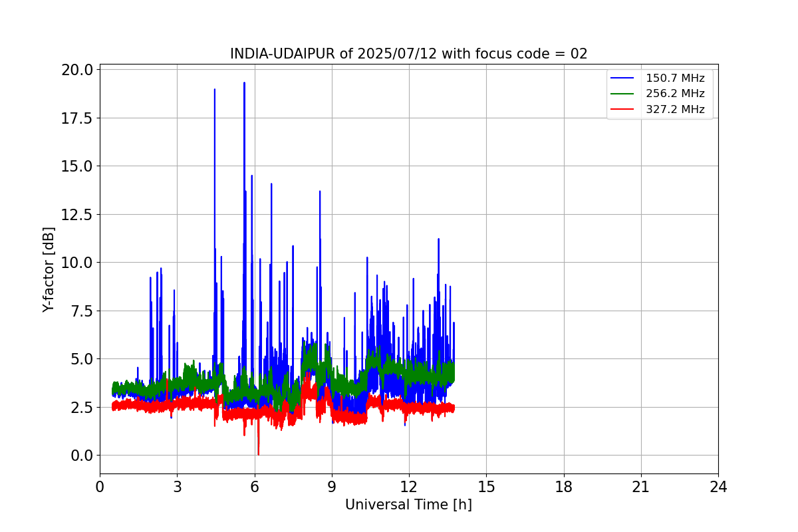Viewport: 798px width, 532px height.
Task: Click the x-axis tick label 21
Action: 641,487
